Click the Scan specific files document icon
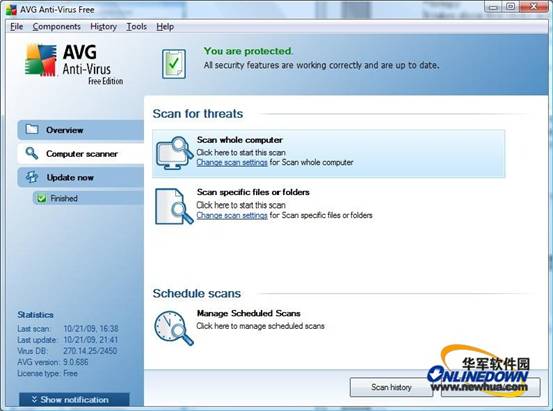 pos(174,206)
